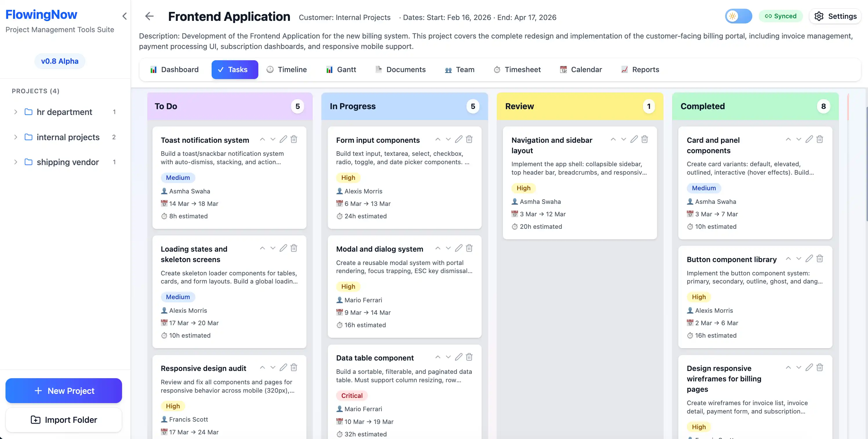
Task: Switch theme using the light/dark toggle
Action: point(739,16)
